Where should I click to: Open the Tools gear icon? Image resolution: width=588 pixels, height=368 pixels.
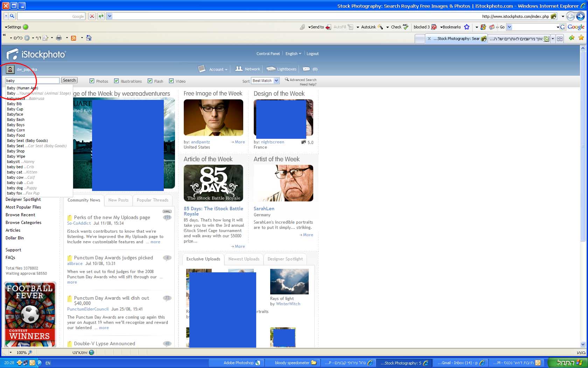click(27, 38)
